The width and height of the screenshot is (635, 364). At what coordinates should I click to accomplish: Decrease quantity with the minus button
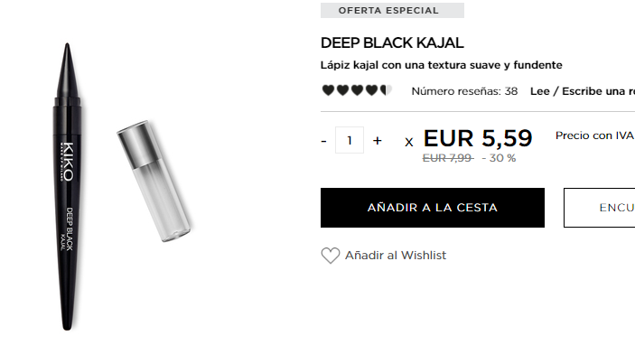(323, 141)
